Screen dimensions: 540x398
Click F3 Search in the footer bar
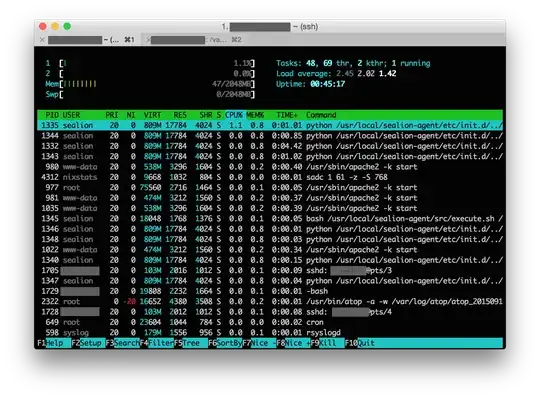coord(123,343)
